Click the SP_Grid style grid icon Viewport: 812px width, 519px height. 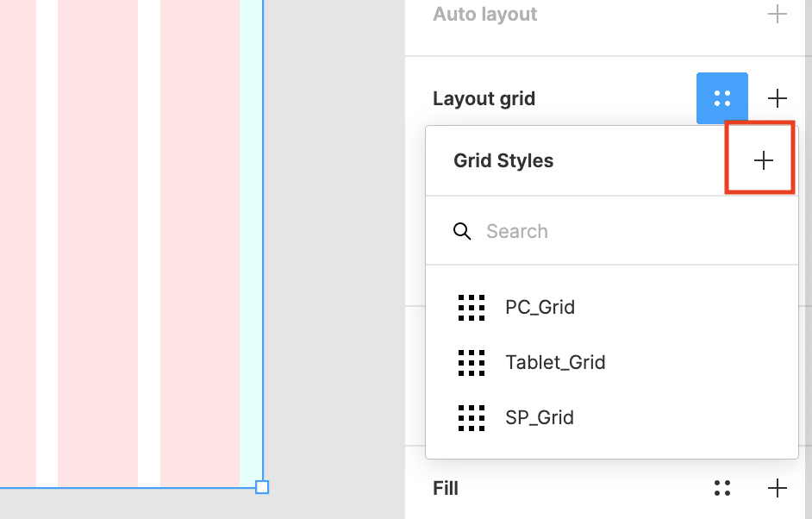click(x=472, y=417)
